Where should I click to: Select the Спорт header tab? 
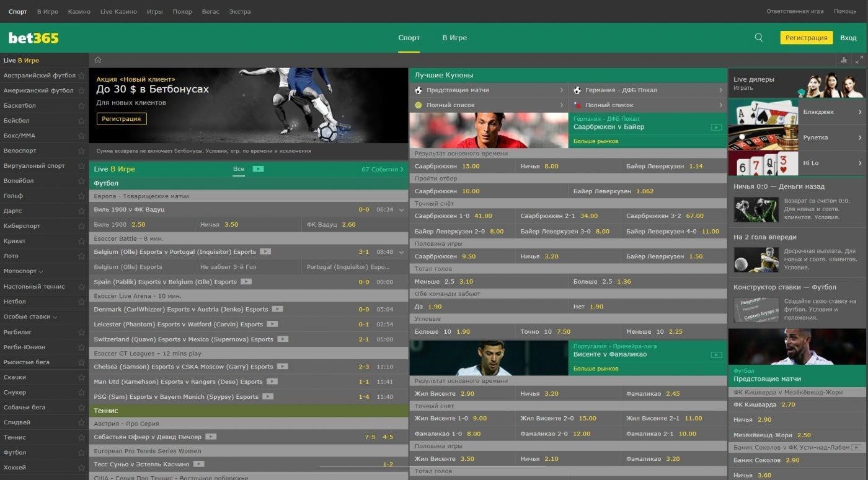click(409, 38)
